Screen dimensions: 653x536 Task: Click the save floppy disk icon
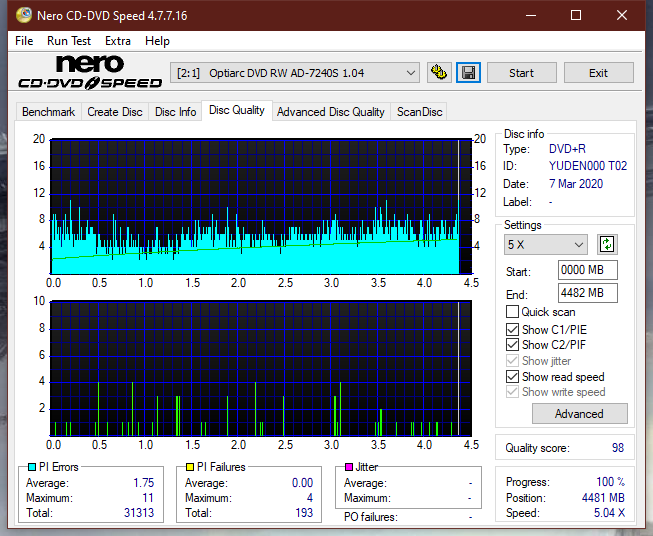(x=469, y=73)
